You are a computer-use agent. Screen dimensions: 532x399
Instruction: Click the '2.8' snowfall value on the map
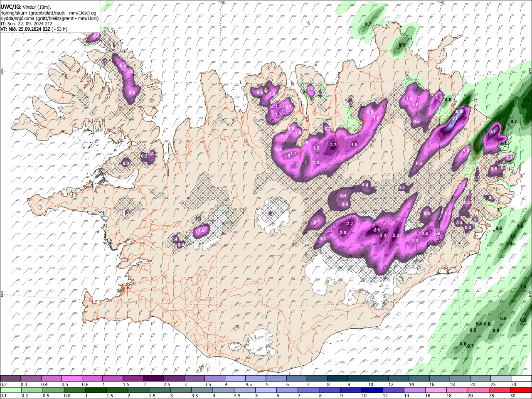coord(377,230)
